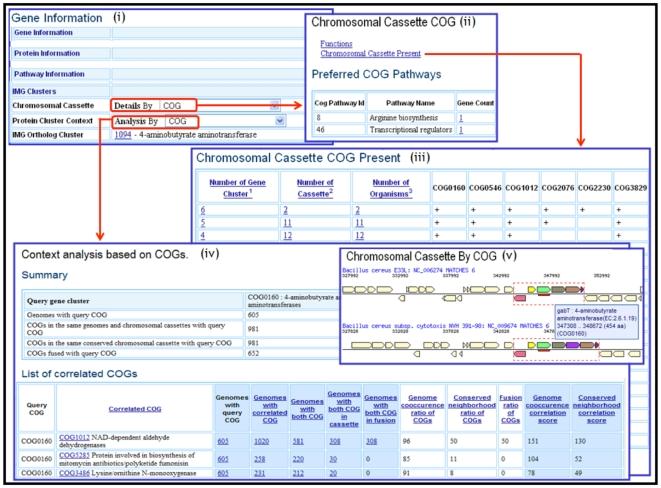Screen dimensions: 661x488
Task: Click the pink gene block under the E33L cassette
Action: coord(519,298)
